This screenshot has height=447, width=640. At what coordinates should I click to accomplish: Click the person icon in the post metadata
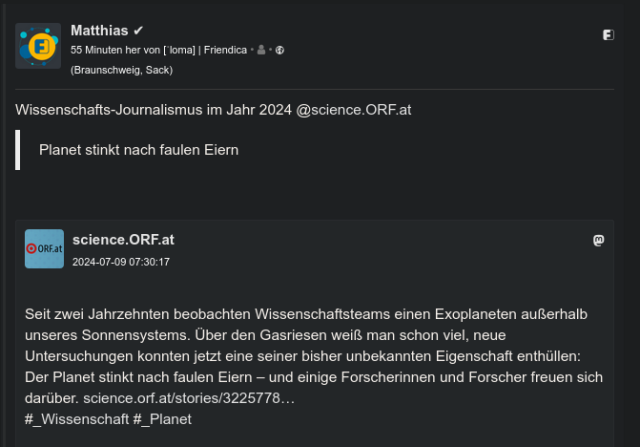click(262, 50)
